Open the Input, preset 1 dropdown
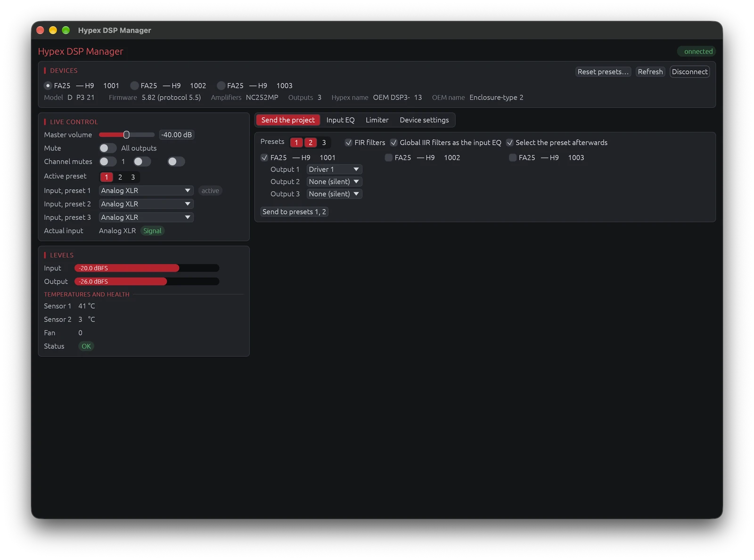 [146, 191]
